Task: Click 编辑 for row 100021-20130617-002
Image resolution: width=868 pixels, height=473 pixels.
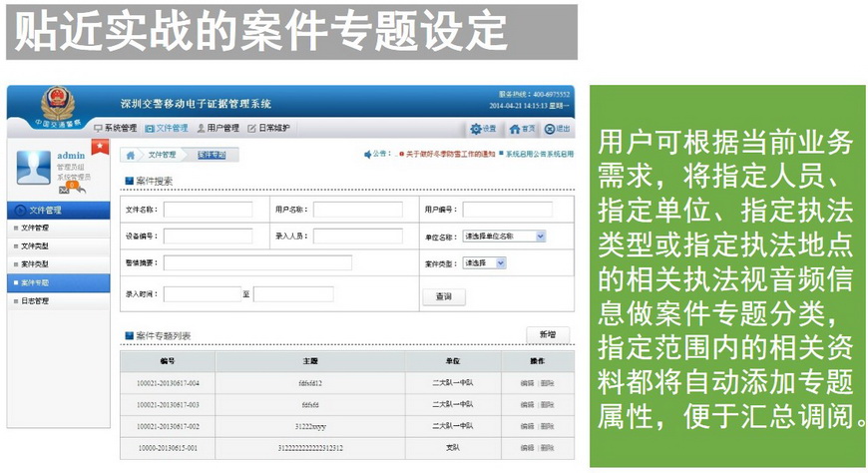Action: pos(527,426)
